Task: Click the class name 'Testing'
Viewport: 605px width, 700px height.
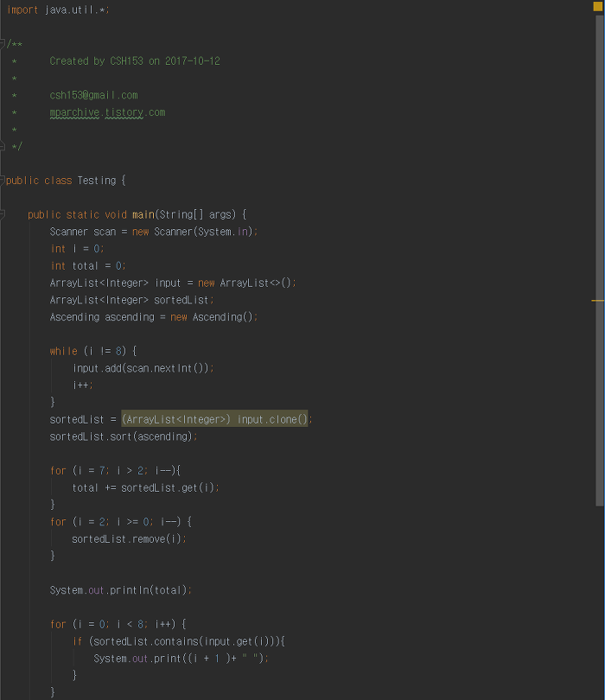Action: coord(97,181)
